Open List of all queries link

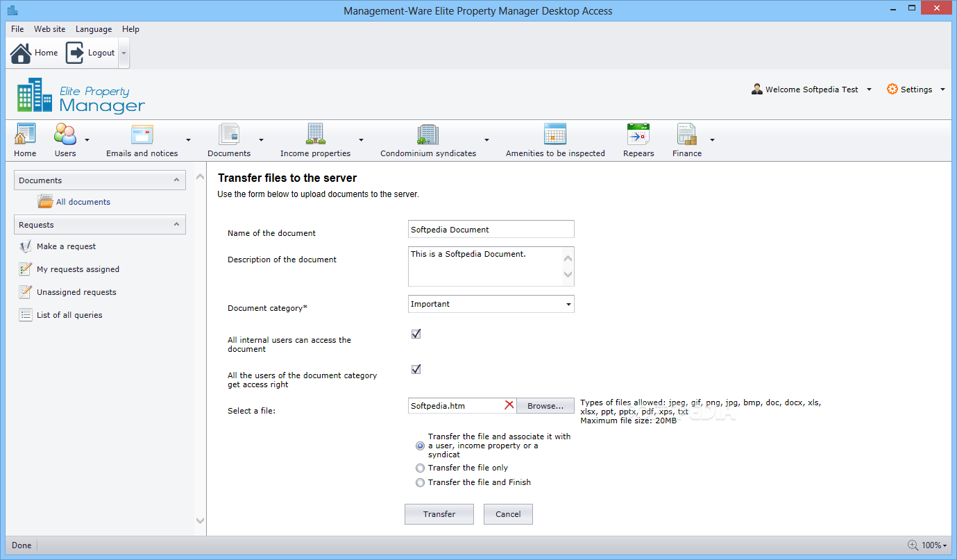click(x=69, y=315)
